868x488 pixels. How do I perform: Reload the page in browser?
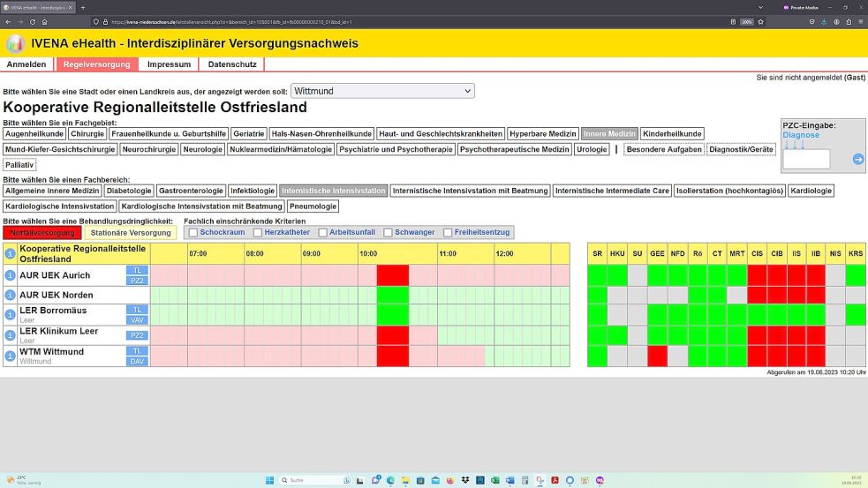click(x=32, y=22)
